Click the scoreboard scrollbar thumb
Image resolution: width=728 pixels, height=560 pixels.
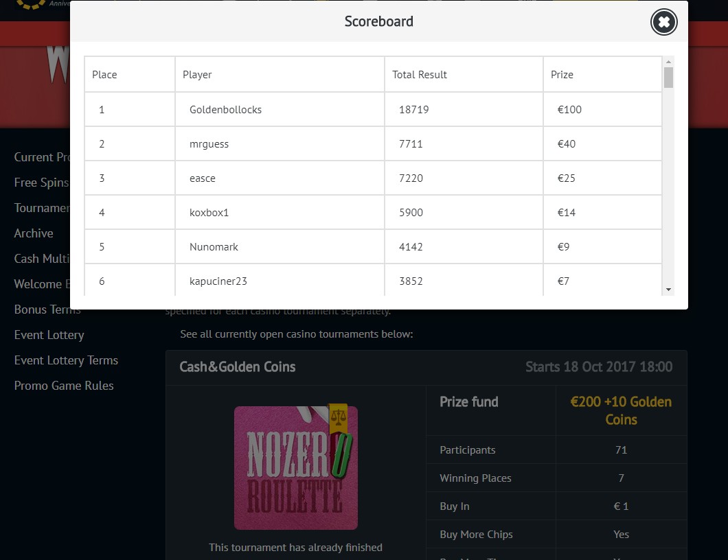[668, 78]
